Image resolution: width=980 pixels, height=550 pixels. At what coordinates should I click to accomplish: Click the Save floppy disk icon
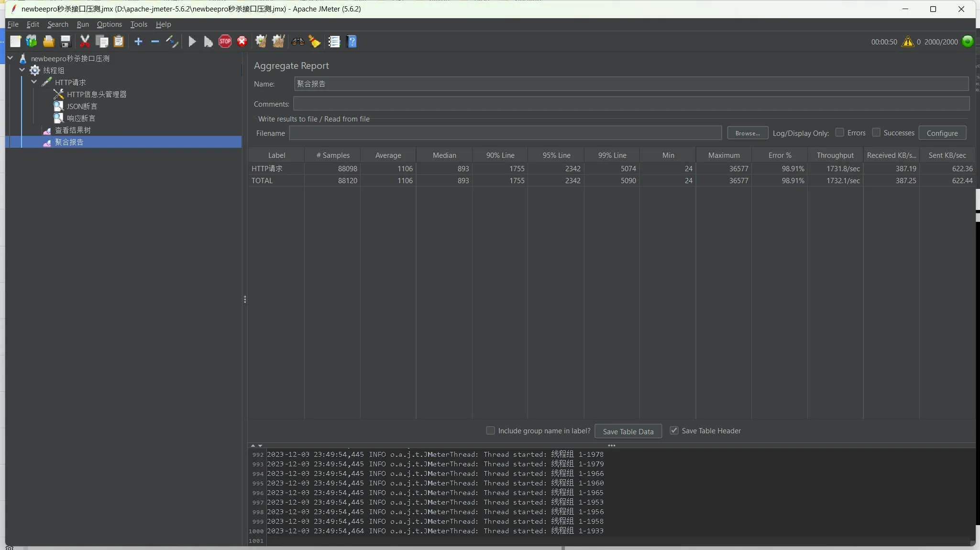66,42
